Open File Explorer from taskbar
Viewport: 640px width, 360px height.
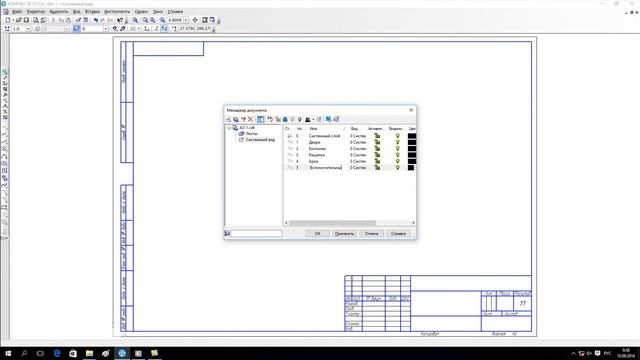pos(89,353)
